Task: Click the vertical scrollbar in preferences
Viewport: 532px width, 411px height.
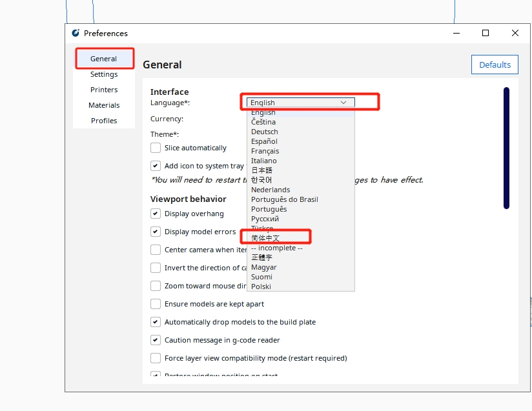Action: (506, 148)
